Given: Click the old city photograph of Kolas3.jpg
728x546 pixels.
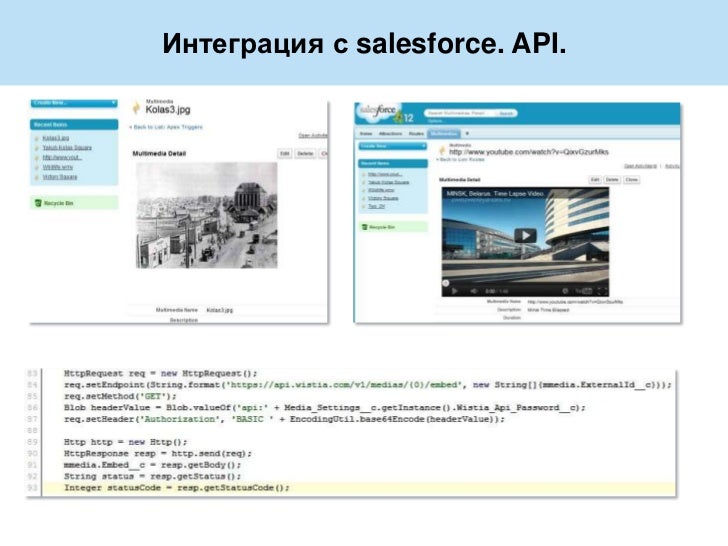Looking at the screenshot, I should (x=207, y=215).
